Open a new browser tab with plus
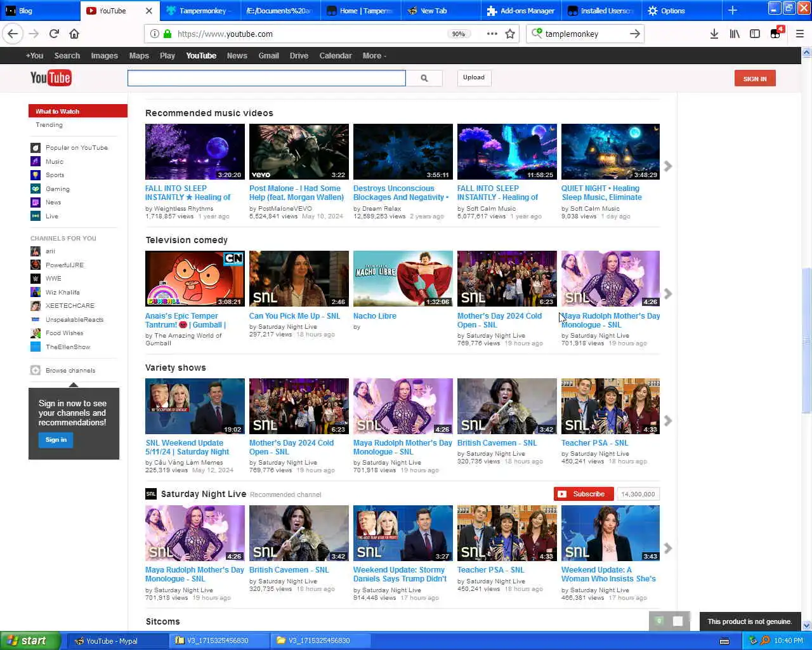This screenshot has width=812, height=650. click(732, 11)
